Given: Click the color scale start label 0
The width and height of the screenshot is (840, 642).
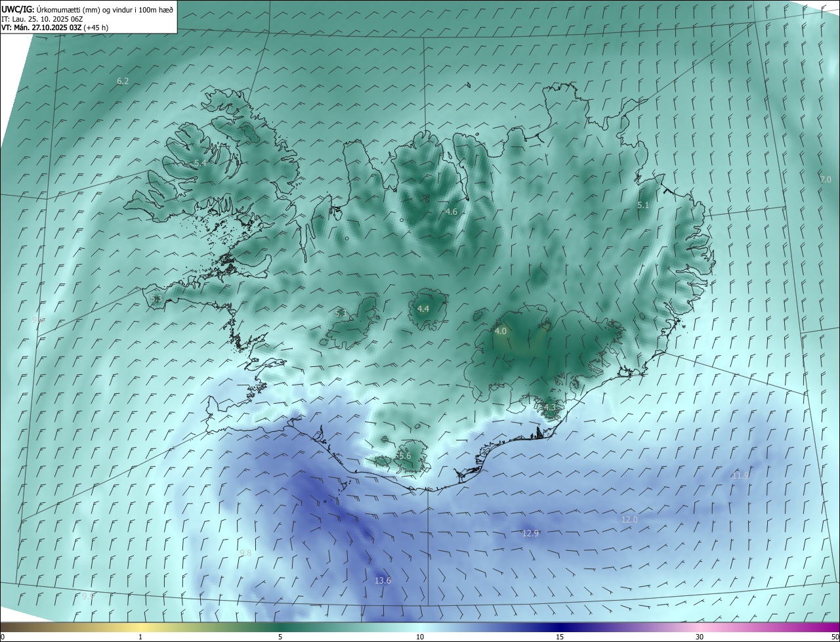Looking at the screenshot, I should click(x=3, y=637).
